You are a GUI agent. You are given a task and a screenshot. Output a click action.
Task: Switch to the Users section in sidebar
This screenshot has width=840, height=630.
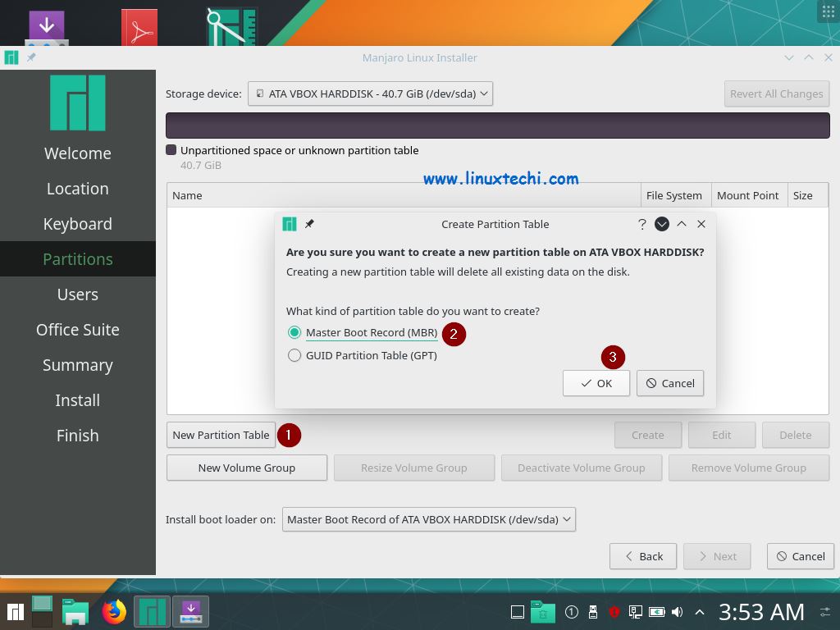(77, 294)
